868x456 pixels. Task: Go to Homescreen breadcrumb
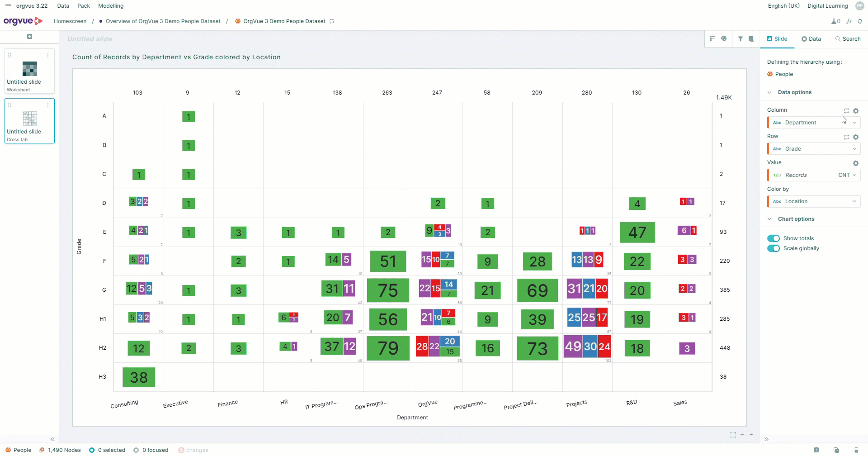(70, 21)
